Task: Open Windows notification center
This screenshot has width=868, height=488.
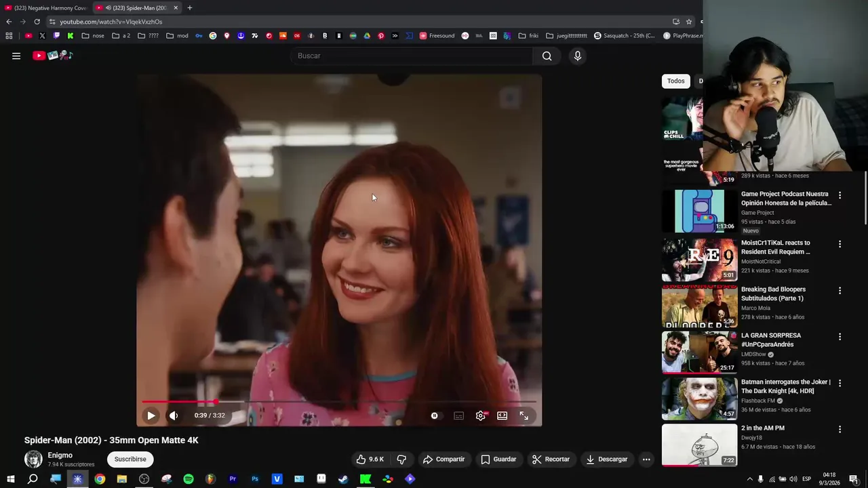Action: coord(853,479)
